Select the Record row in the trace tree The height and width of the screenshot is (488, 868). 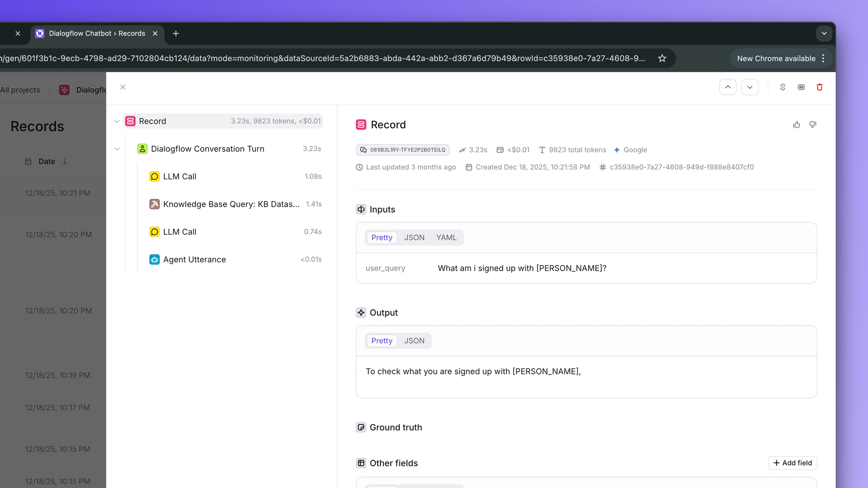[223, 121]
